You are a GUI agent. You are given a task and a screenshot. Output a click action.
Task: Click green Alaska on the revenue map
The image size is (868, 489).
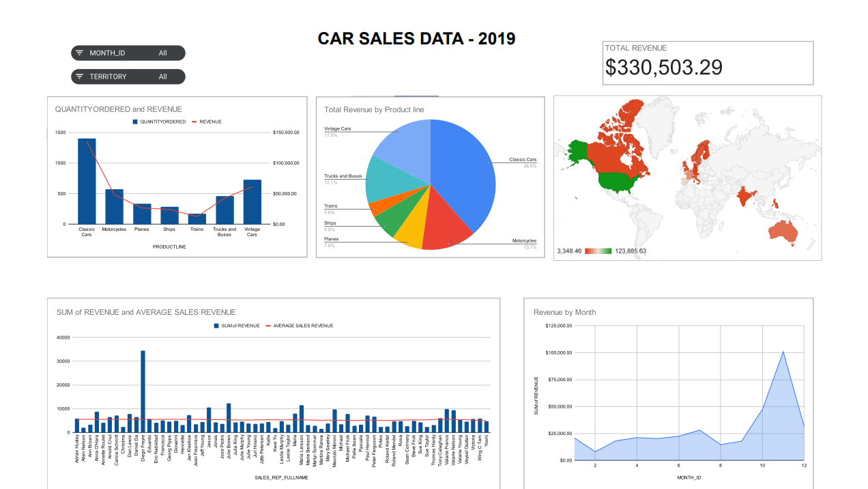pos(578,151)
